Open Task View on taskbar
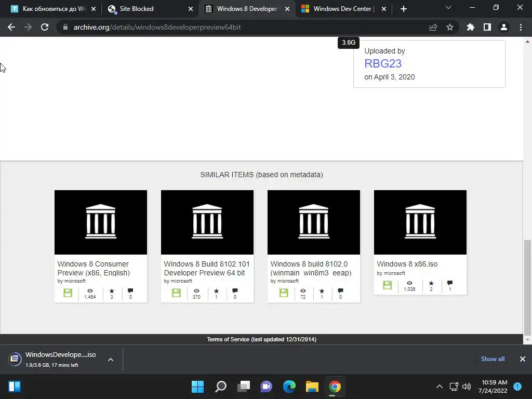This screenshot has width=532, height=399. pos(244,387)
